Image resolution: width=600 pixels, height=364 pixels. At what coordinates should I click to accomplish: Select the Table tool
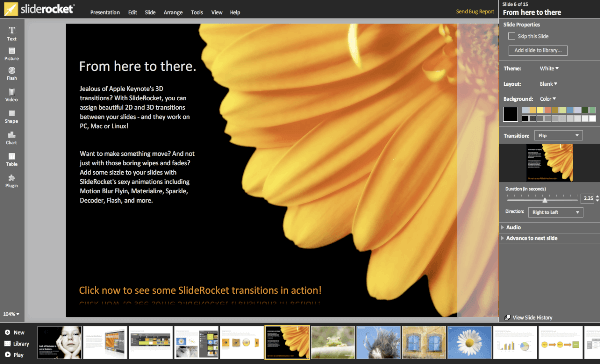(x=11, y=159)
